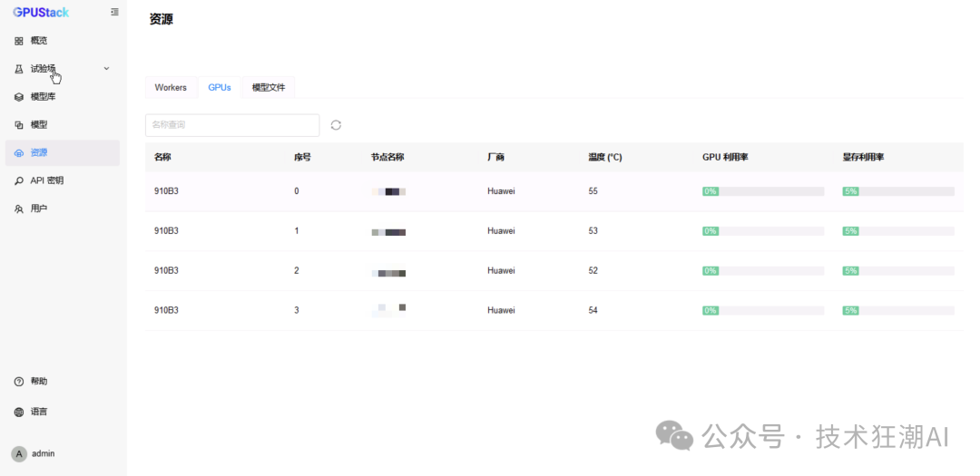This screenshot has height=476, width=980.
Task: Click the 试验场 flask icon
Action: [19, 69]
